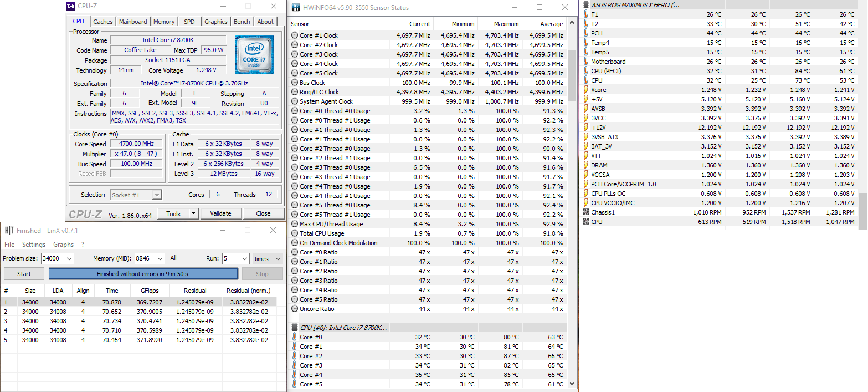The image size is (868, 392).
Task: Open the '?' help menu in LinX
Action: 83,245
